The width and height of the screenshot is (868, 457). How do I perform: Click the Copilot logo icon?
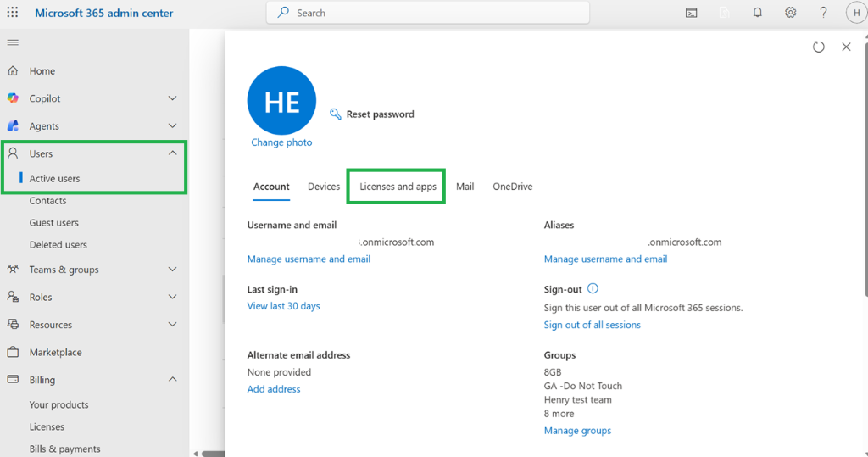click(13, 98)
